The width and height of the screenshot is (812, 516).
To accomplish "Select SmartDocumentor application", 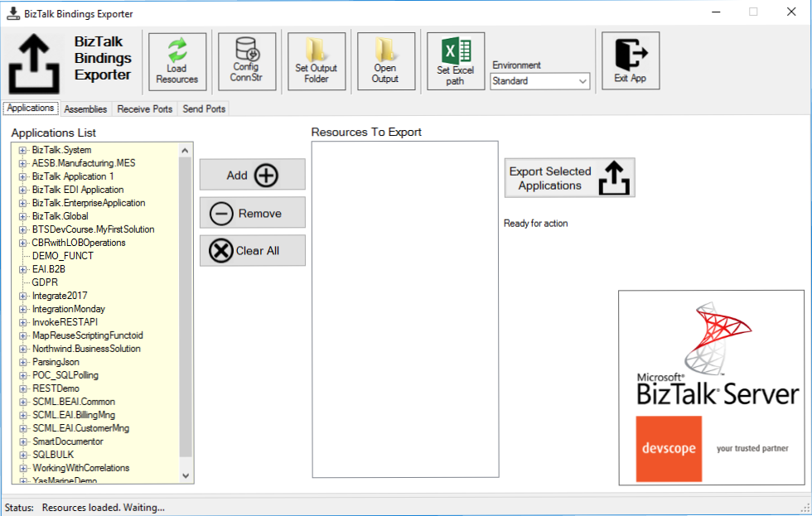I will click(x=68, y=441).
